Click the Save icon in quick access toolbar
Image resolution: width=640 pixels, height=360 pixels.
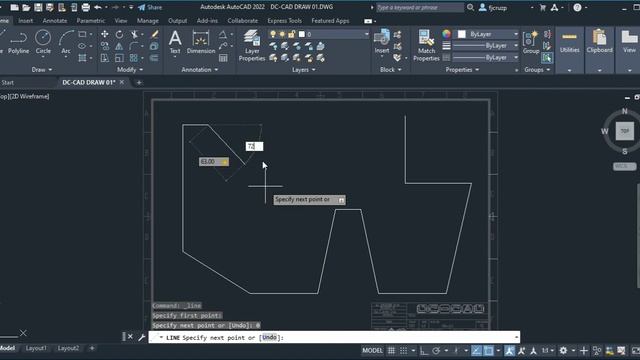click(x=38, y=7)
